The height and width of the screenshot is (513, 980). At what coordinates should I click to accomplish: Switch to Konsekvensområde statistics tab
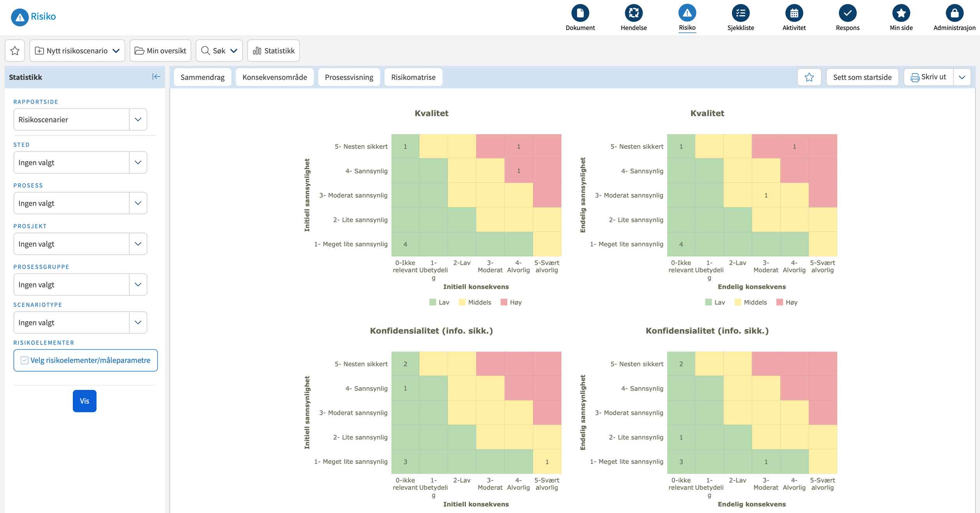tap(274, 76)
